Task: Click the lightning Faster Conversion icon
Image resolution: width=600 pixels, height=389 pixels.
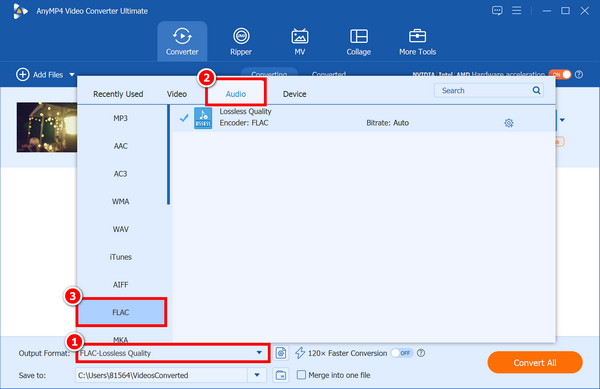Action: [x=300, y=353]
